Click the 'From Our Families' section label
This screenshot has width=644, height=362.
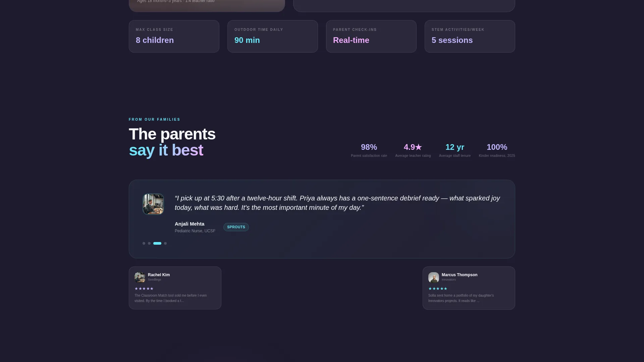point(155,119)
